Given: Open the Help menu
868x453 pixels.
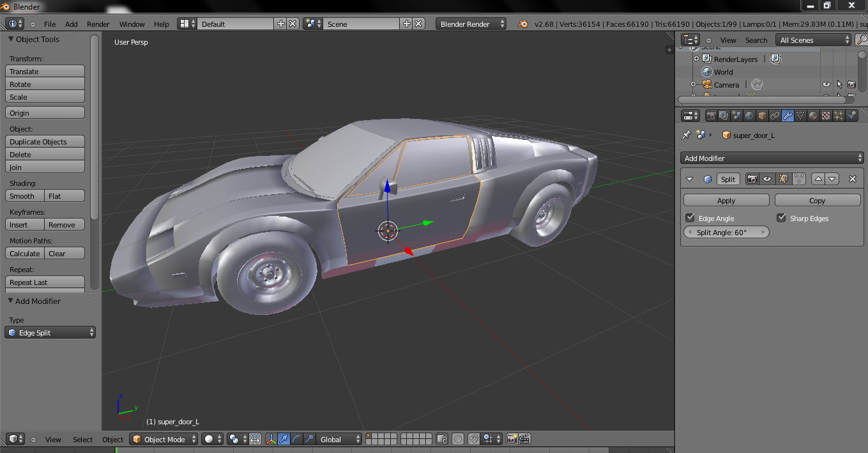Looking at the screenshot, I should [162, 24].
